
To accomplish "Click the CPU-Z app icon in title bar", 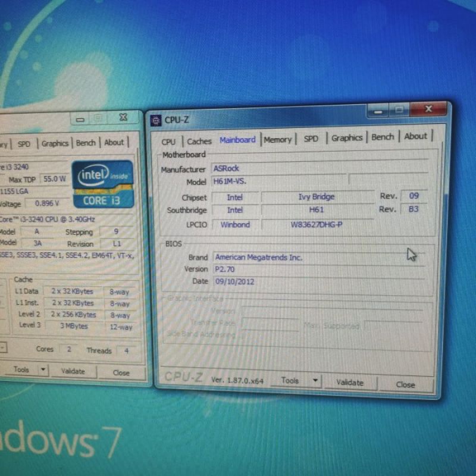I will 156,121.
